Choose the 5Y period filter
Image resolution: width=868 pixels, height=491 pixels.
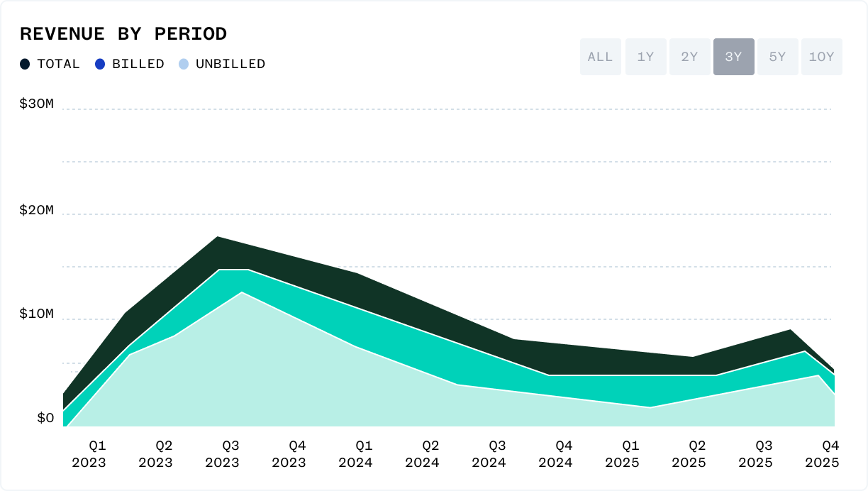pos(778,57)
